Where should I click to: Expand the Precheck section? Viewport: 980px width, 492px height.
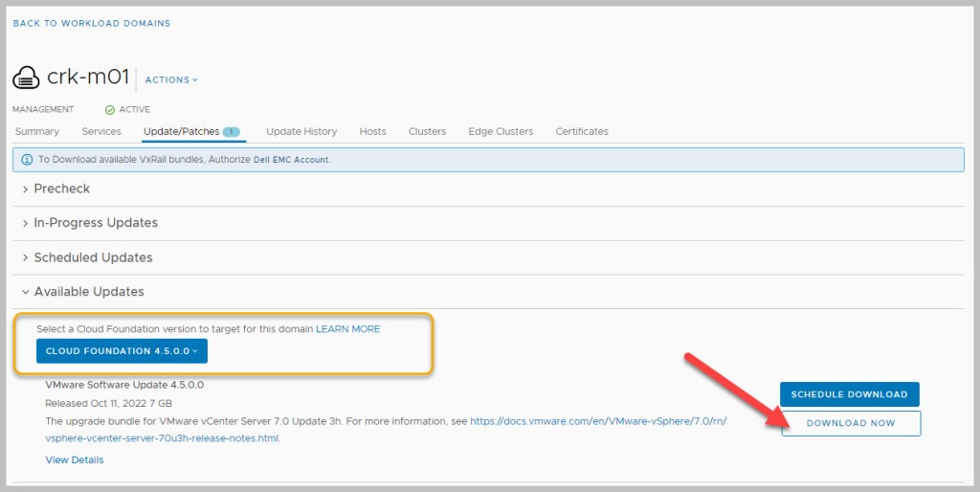[x=61, y=189]
